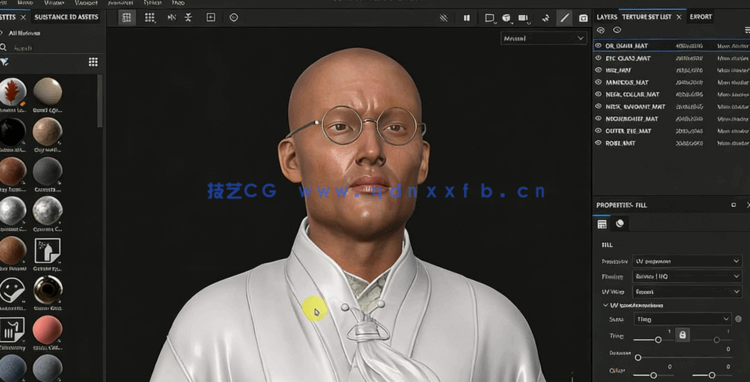Open the UV Wrap dropdown
Viewport: 750px width, 382px height.
pyautogui.click(x=687, y=291)
